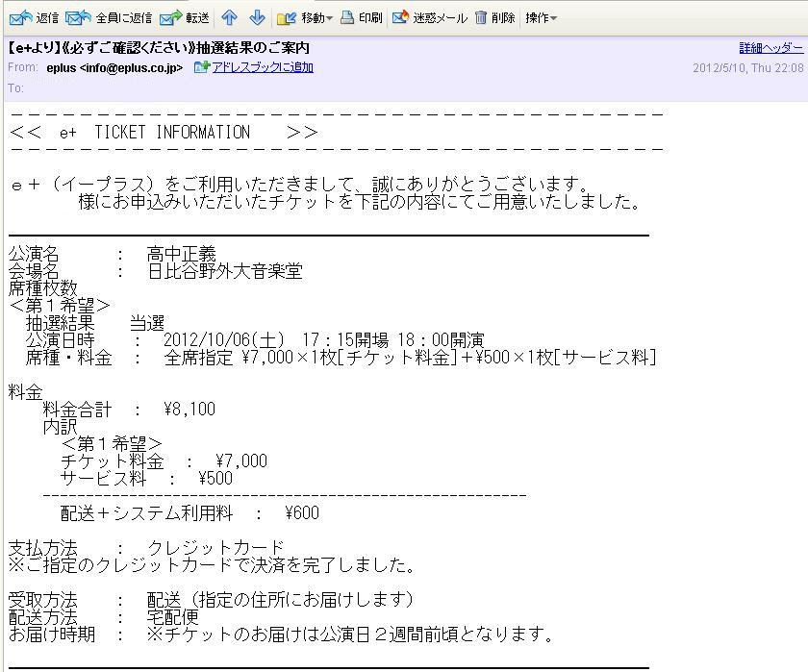Click payment method クレジットカード

pyautogui.click(x=215, y=547)
